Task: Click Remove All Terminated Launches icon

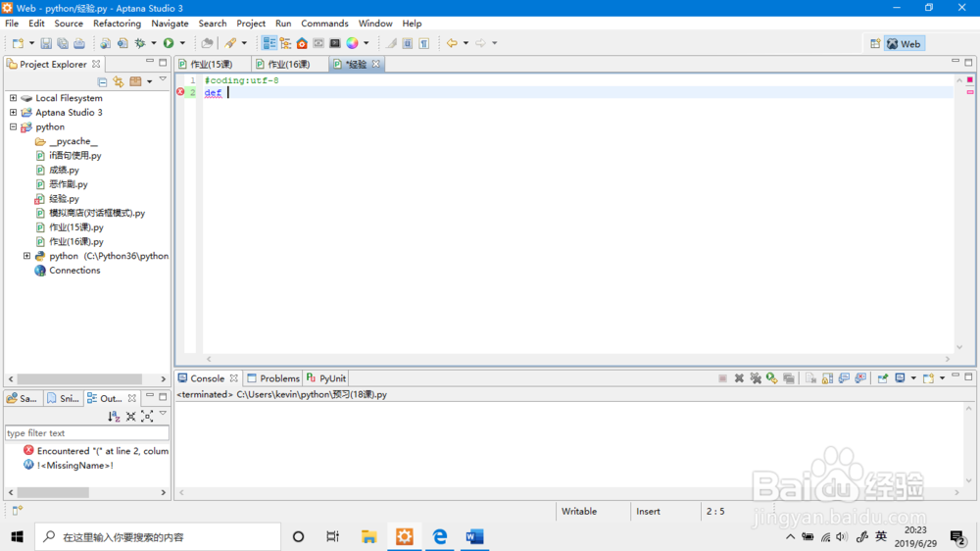Action: coord(756,378)
